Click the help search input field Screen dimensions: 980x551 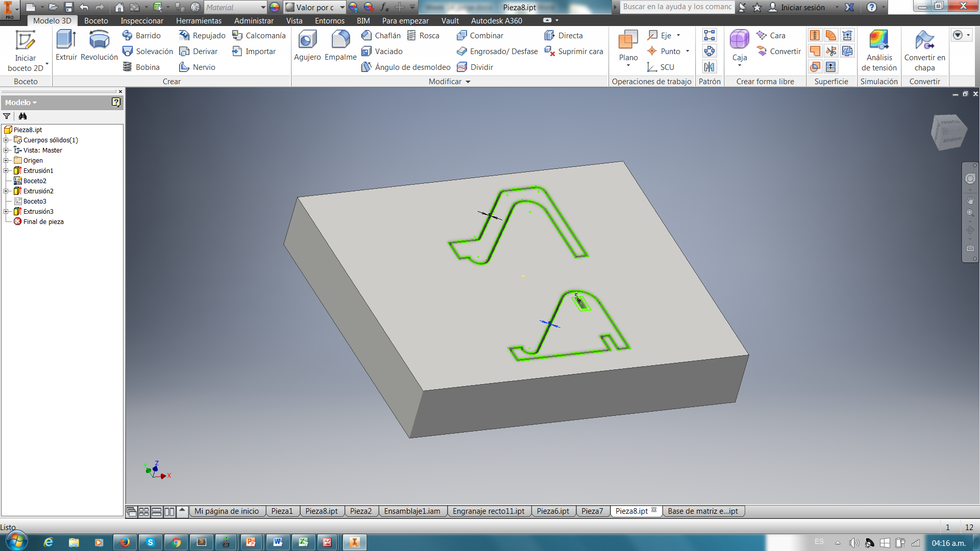(677, 7)
